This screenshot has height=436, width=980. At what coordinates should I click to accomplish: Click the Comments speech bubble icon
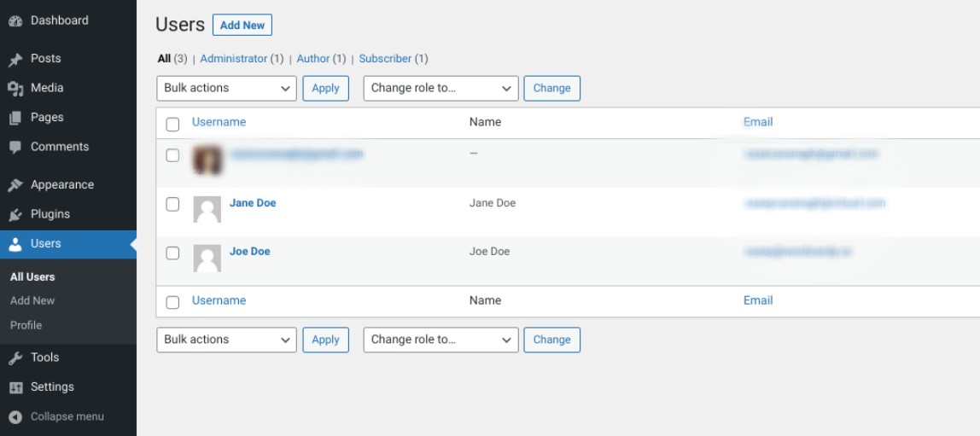click(15, 148)
